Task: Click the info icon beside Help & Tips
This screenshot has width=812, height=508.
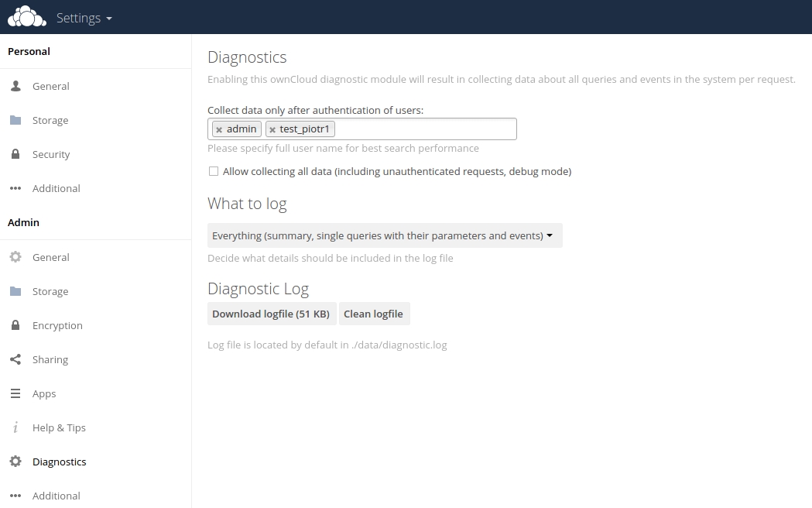Action: coord(15,427)
